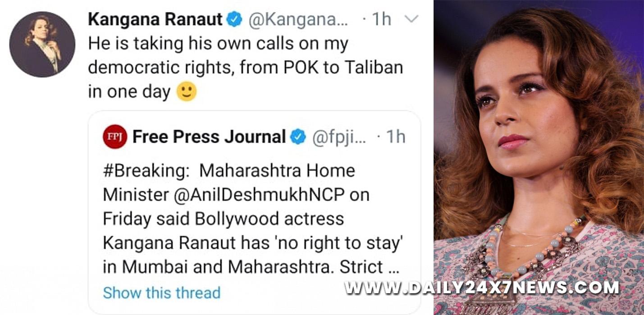Click the Show this thread link
This screenshot has width=644, height=315.
162,292
